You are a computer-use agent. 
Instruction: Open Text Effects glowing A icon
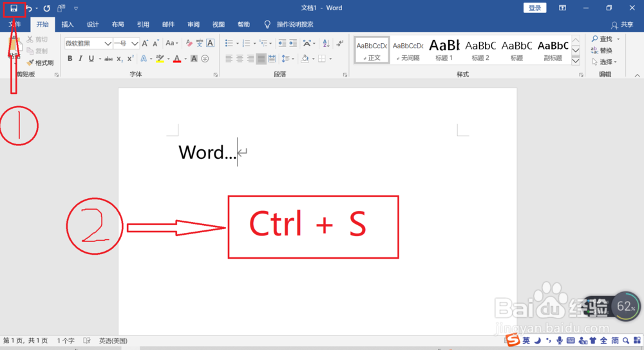coord(144,59)
